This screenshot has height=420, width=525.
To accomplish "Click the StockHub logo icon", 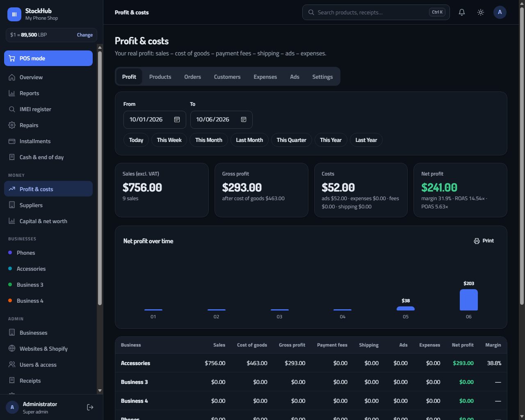I will (14, 14).
